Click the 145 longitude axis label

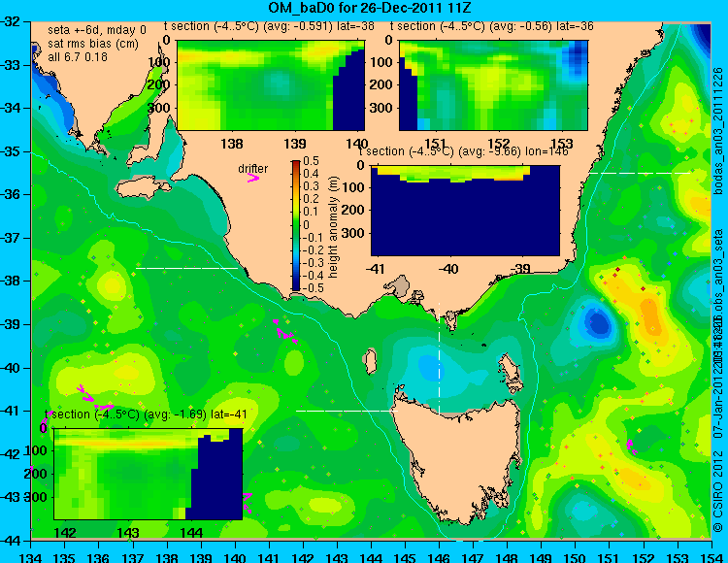click(405, 557)
